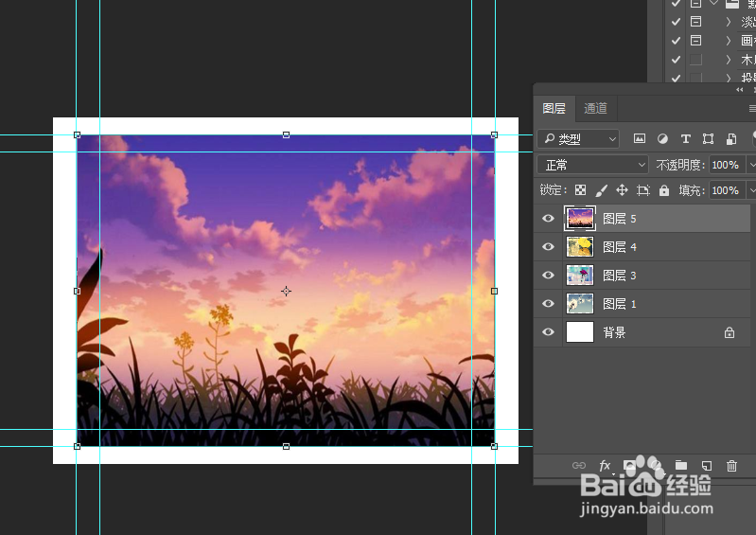This screenshot has width=756, height=535.
Task: Click layer name 图层 1
Action: 620,304
